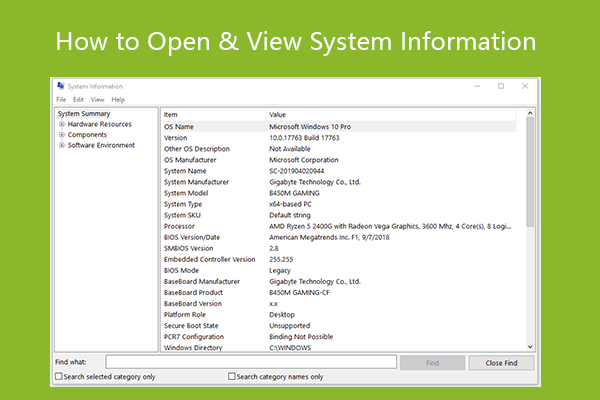Select the Software Environment tree label

(101, 145)
